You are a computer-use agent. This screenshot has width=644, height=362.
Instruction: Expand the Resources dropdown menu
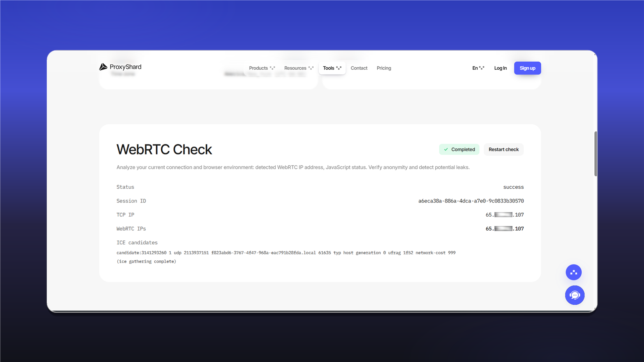299,68
